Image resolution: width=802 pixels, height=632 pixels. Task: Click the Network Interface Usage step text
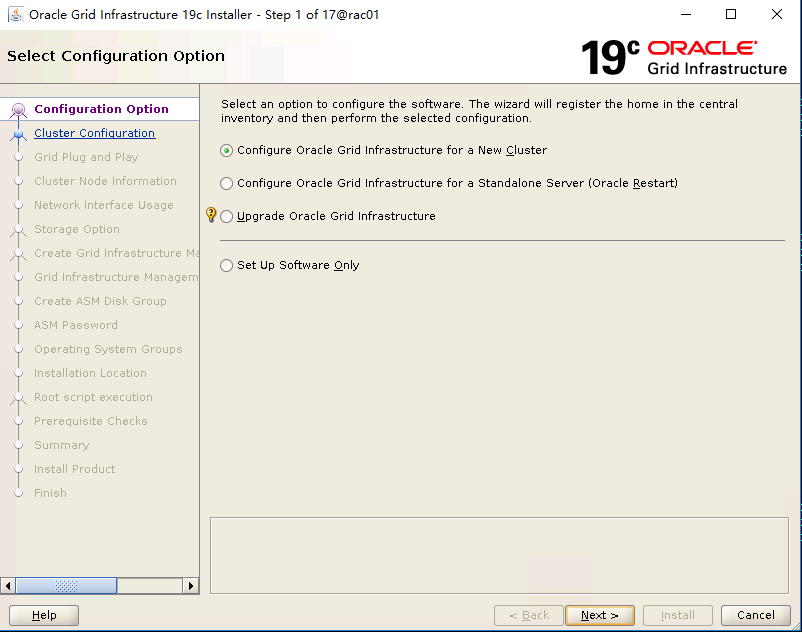pyautogui.click(x=104, y=205)
